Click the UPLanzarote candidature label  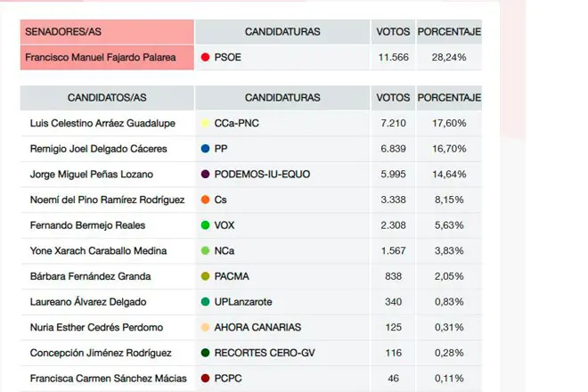[243, 302]
